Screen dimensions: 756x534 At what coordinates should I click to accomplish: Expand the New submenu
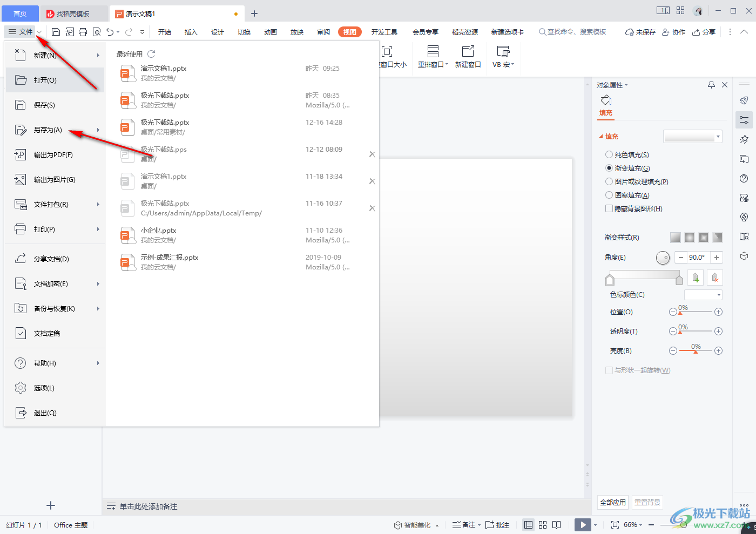pos(98,56)
